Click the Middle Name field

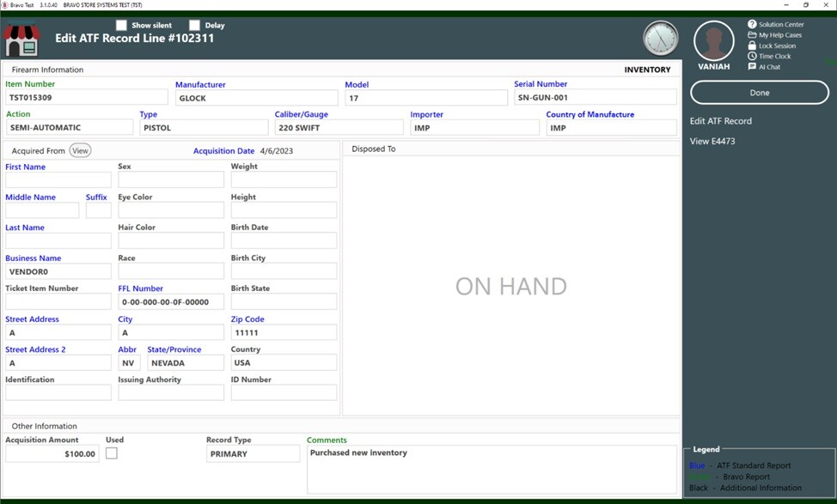42,210
